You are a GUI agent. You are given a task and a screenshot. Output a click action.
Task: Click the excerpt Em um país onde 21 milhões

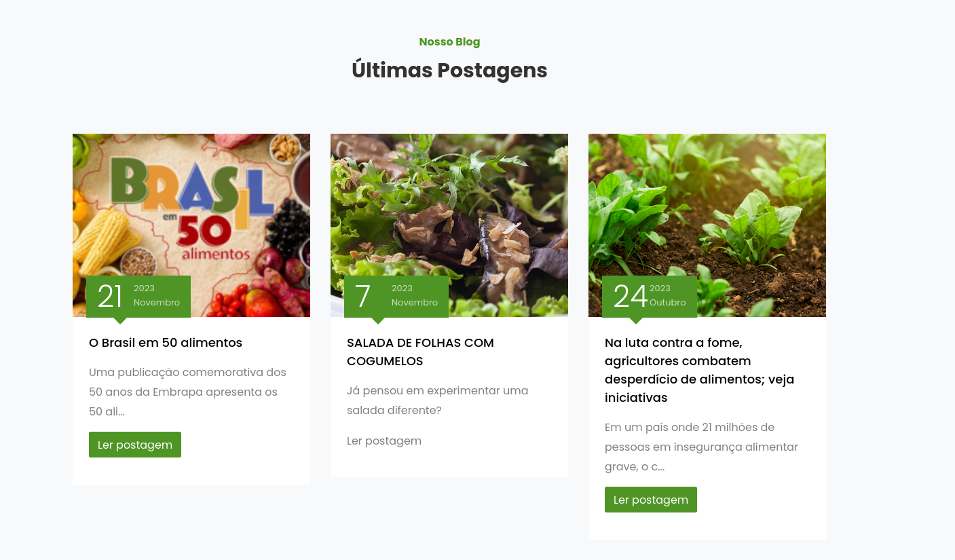(x=701, y=447)
